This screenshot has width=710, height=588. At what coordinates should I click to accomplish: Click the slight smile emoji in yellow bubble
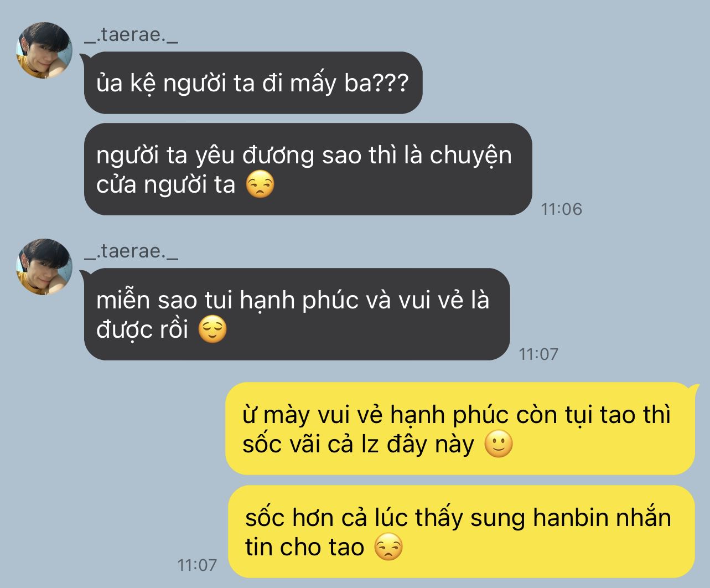[499, 444]
